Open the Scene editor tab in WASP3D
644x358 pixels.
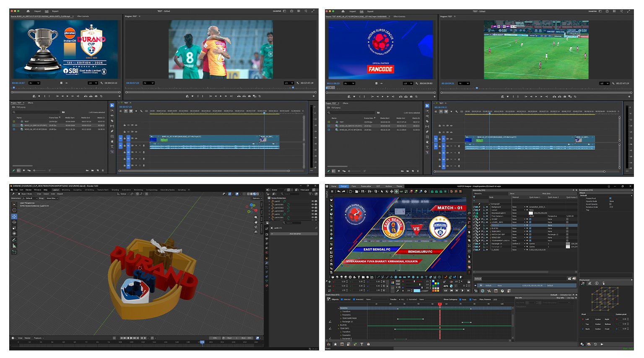click(366, 186)
